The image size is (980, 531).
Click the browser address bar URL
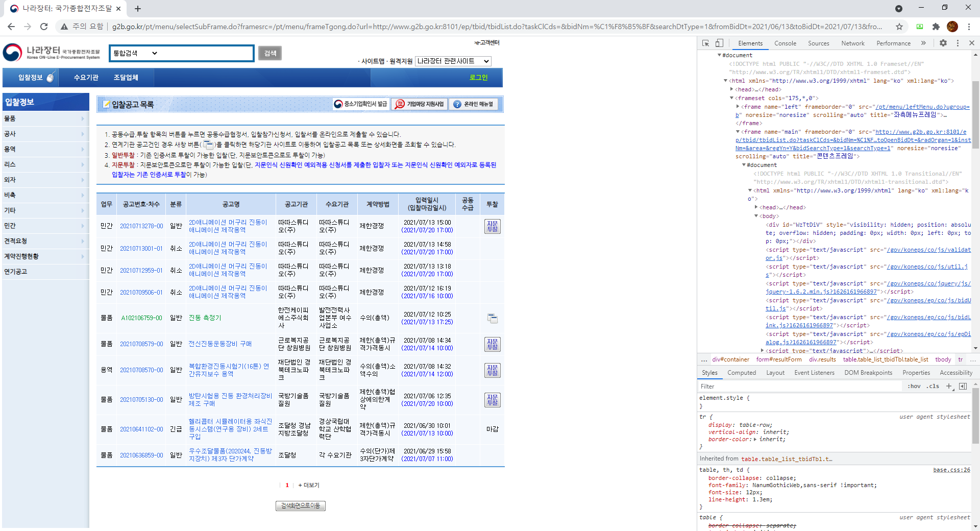pyautogui.click(x=497, y=27)
